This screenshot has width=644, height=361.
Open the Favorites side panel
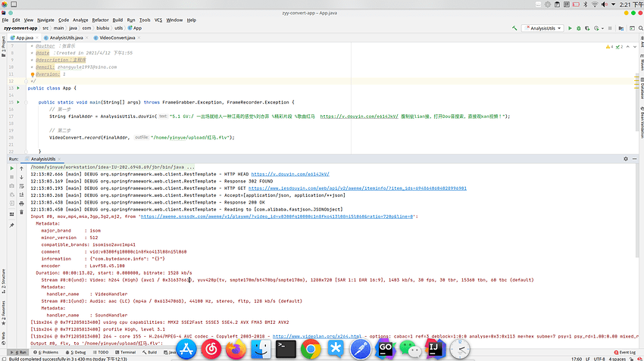pos(3,313)
